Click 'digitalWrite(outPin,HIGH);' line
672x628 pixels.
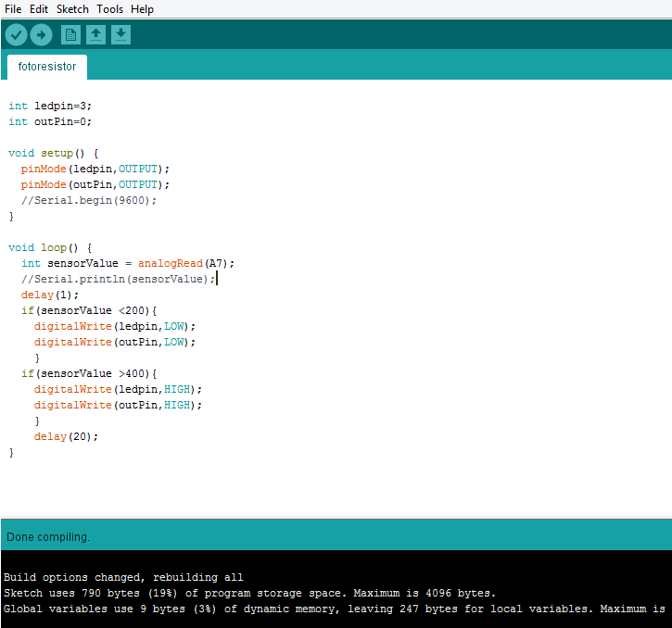(118, 406)
